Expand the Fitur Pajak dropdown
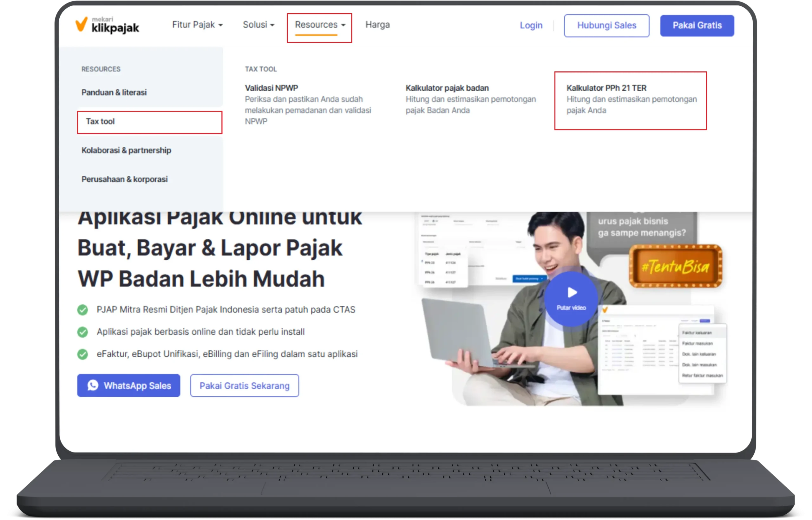 [x=197, y=25]
